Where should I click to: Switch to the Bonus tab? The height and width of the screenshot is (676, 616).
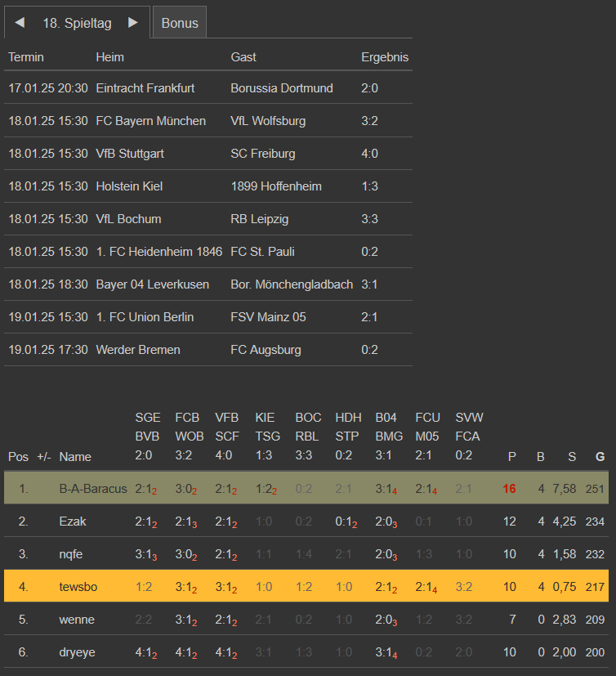tap(180, 23)
